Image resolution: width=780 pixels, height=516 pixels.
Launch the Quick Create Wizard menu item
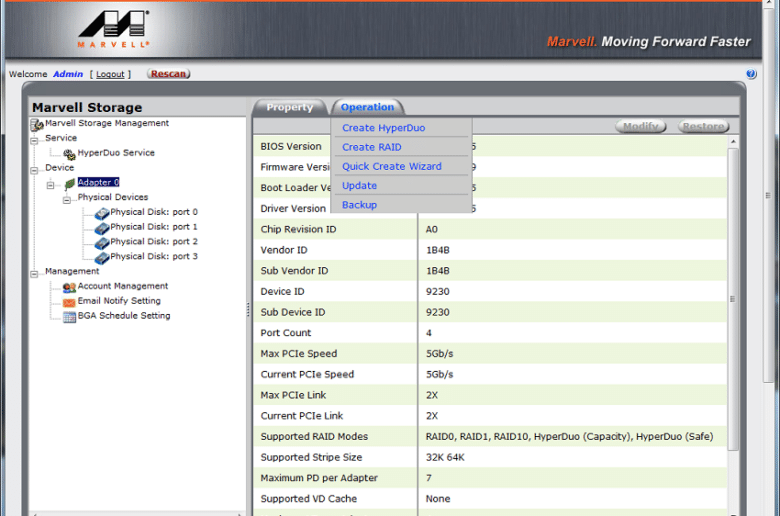pyautogui.click(x=391, y=166)
